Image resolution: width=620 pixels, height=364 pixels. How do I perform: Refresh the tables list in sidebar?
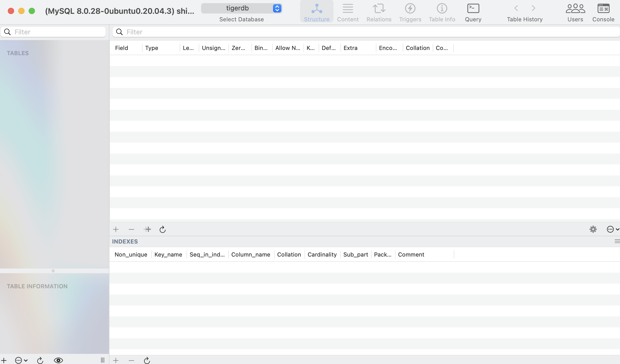[40, 360]
